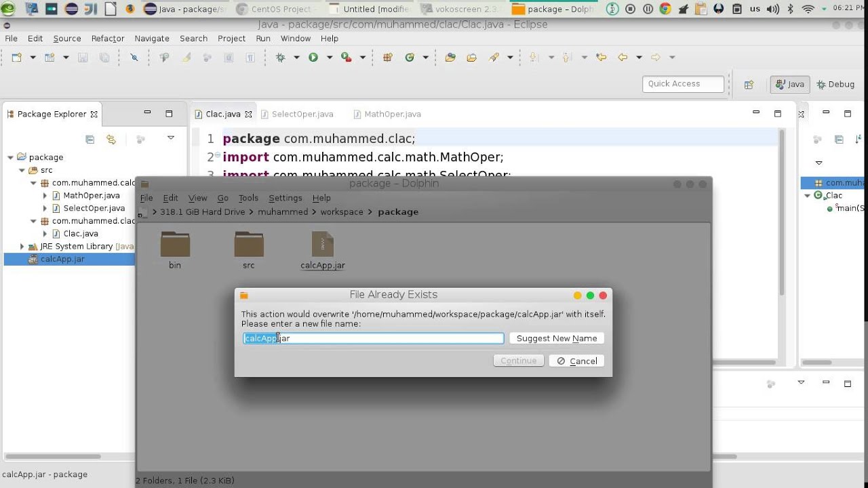Open the Run dropdown arrow
The image size is (868, 488).
(330, 58)
